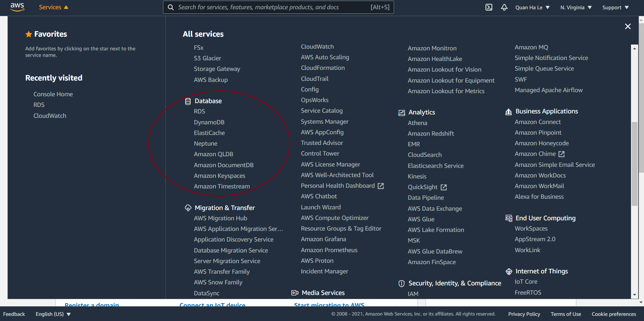Open the Quan Ha Le account dropdown
The image size is (644, 321).
click(532, 8)
